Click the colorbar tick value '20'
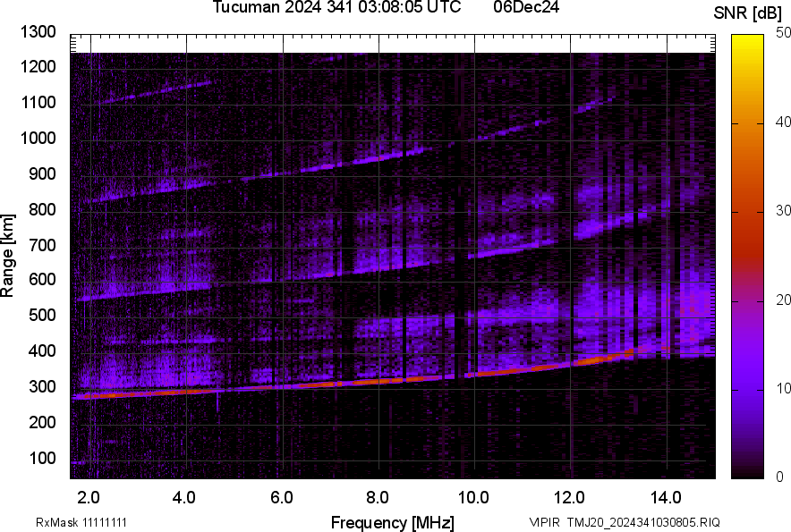Image resolution: width=791 pixels, height=532 pixels. (784, 300)
